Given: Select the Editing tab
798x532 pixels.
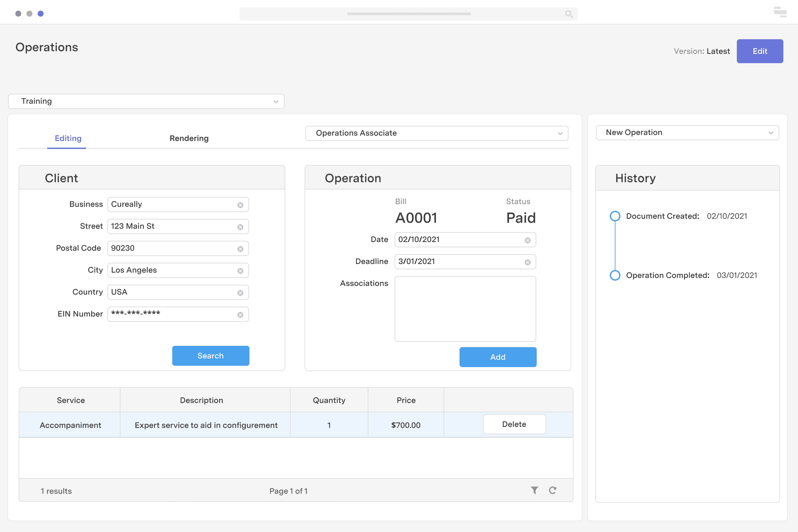Looking at the screenshot, I should [x=67, y=138].
